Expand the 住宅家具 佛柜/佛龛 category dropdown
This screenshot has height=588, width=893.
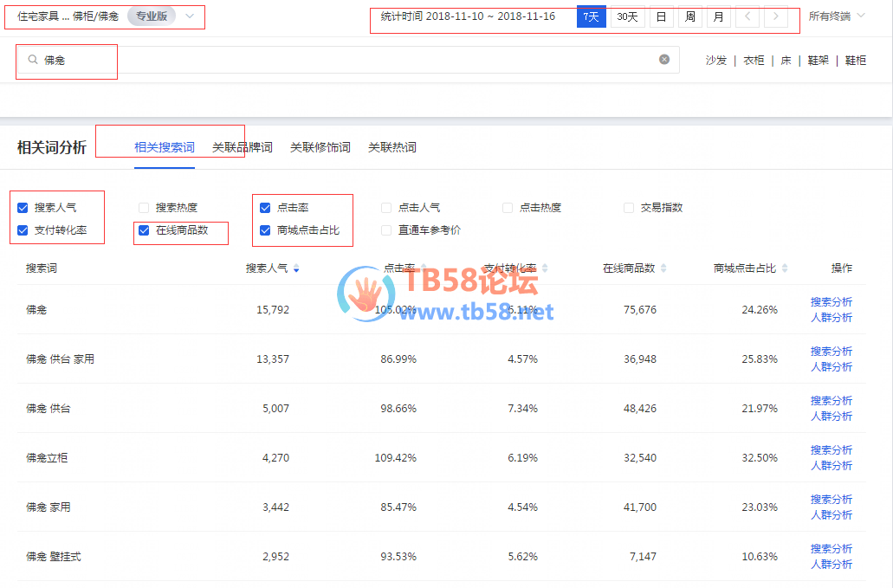pyautogui.click(x=190, y=16)
